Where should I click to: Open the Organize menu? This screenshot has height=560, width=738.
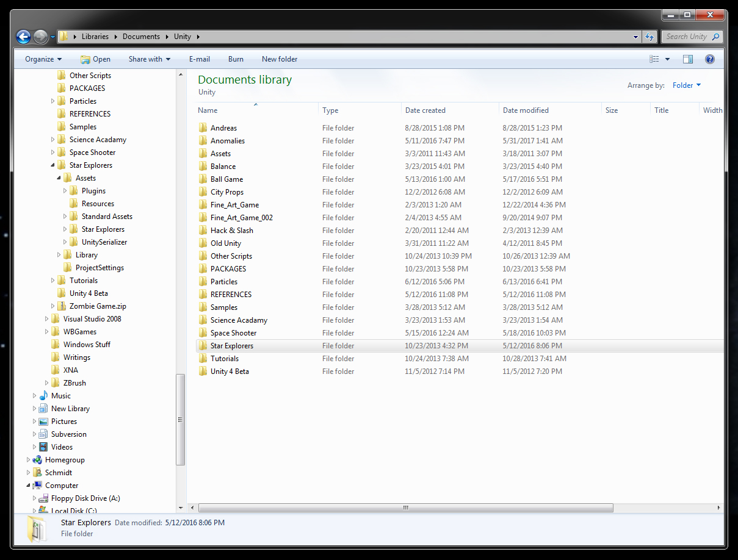tap(43, 59)
